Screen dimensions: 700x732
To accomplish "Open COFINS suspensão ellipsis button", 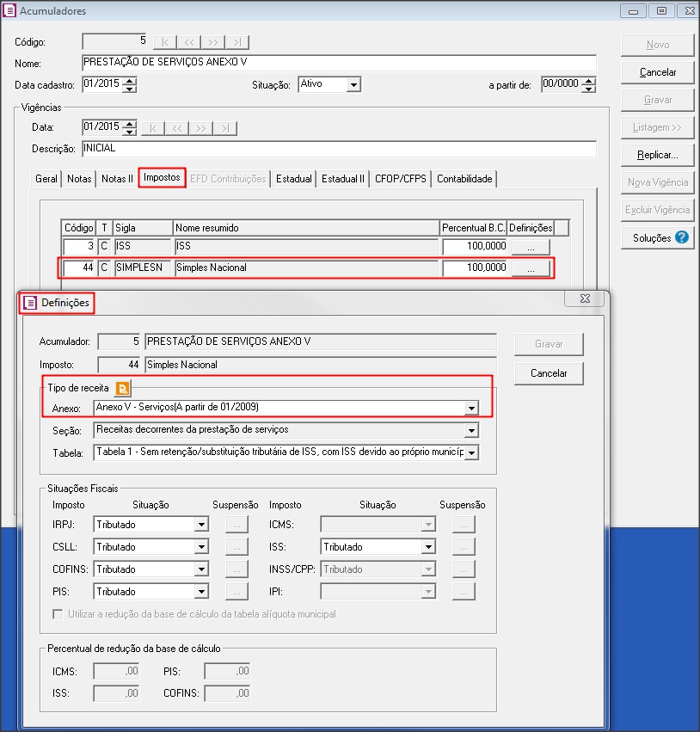I will [x=236, y=569].
